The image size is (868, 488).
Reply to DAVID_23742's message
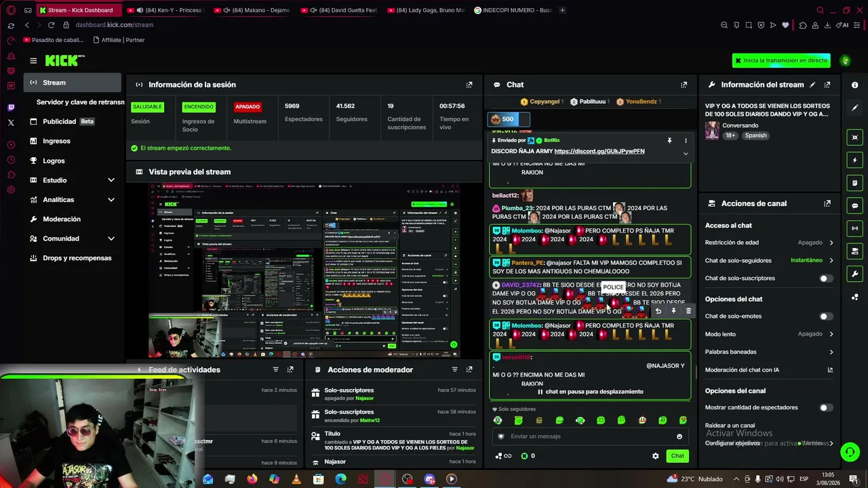click(658, 311)
